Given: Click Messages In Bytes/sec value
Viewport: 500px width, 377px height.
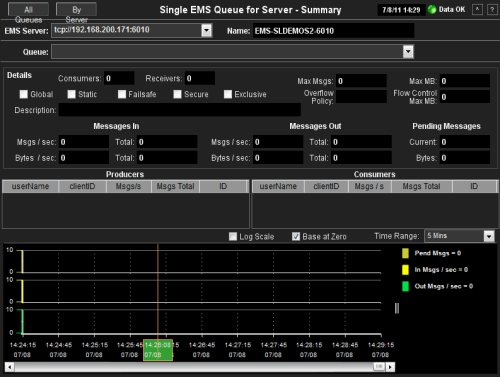Looking at the screenshot, I should coord(84,157).
